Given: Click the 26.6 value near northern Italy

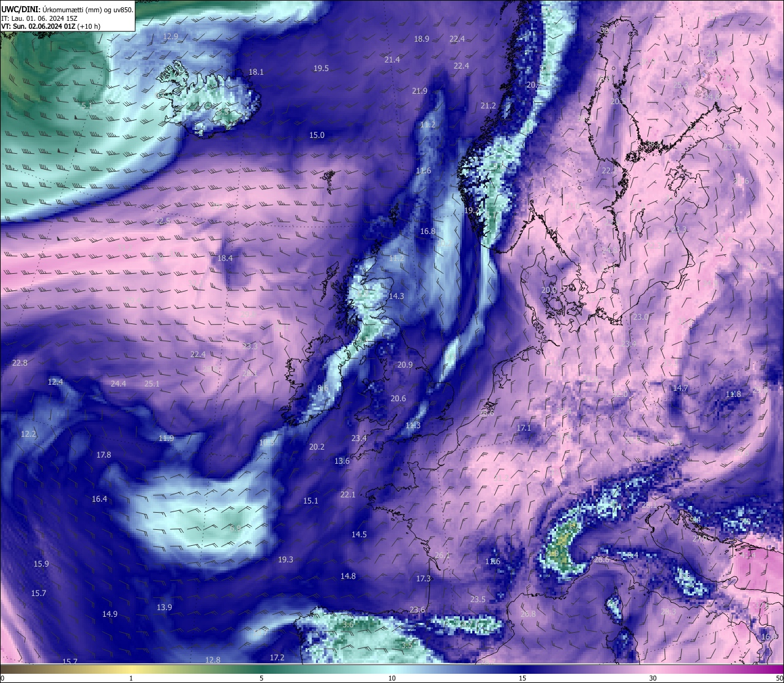Looking at the screenshot, I should (601, 560).
